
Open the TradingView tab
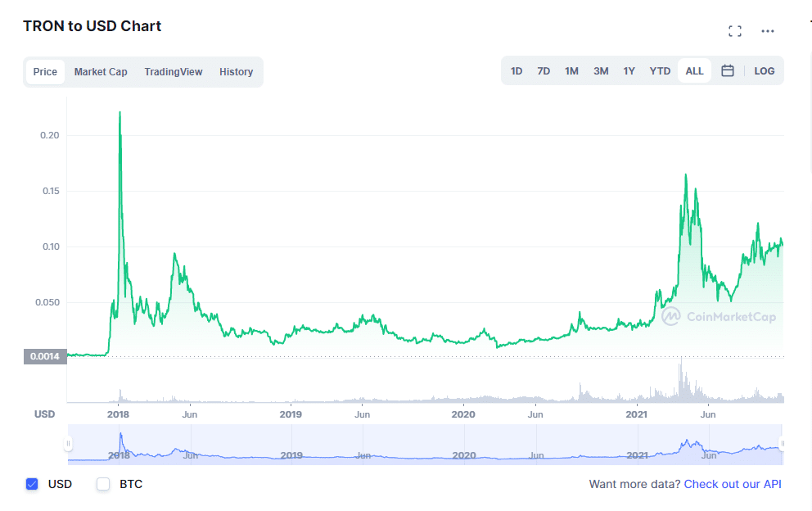[x=174, y=71]
